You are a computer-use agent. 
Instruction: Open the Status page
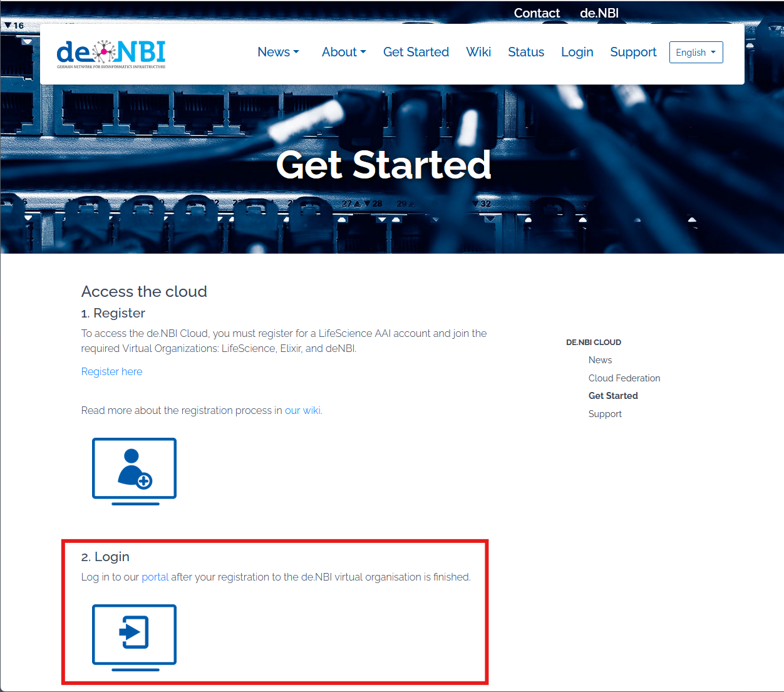tap(526, 52)
